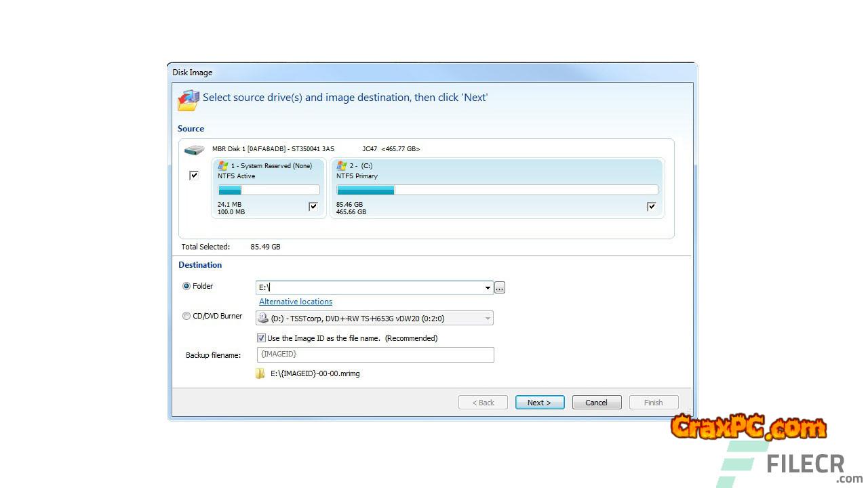Click the Windows flag icon on System Reserved partition
Screen dimensions: 868x488
[223, 165]
